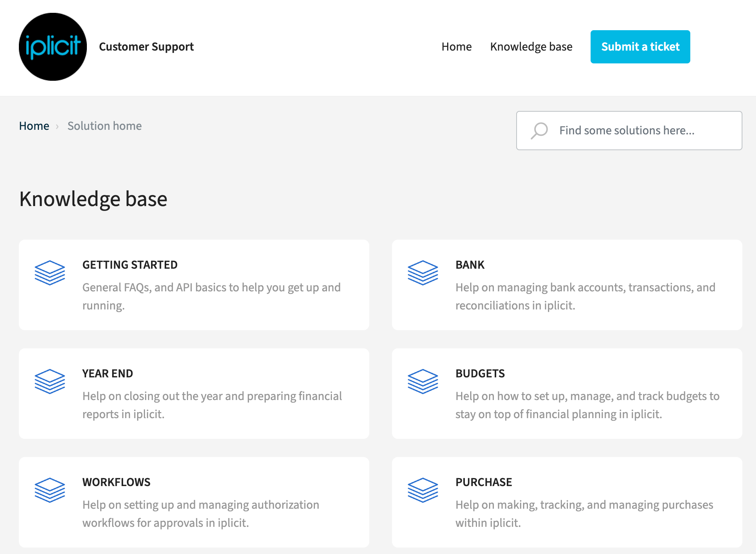Image resolution: width=756 pixels, height=554 pixels.
Task: Click the stacked layers icon beside Workflows
Action: click(50, 490)
